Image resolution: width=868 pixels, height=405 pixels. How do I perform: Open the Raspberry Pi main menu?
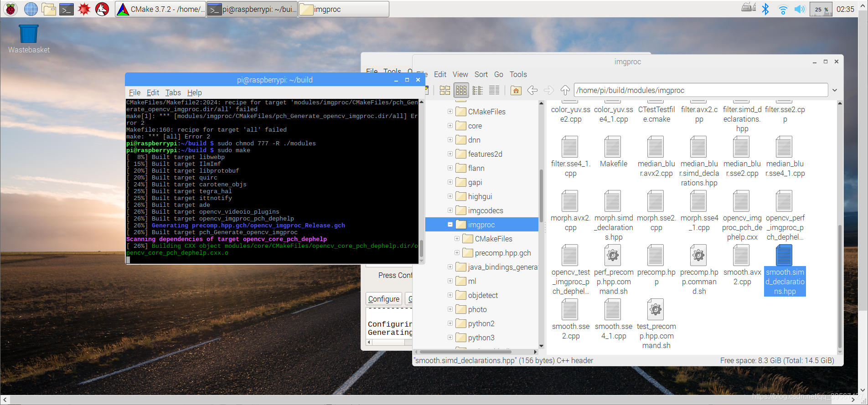tap(11, 9)
